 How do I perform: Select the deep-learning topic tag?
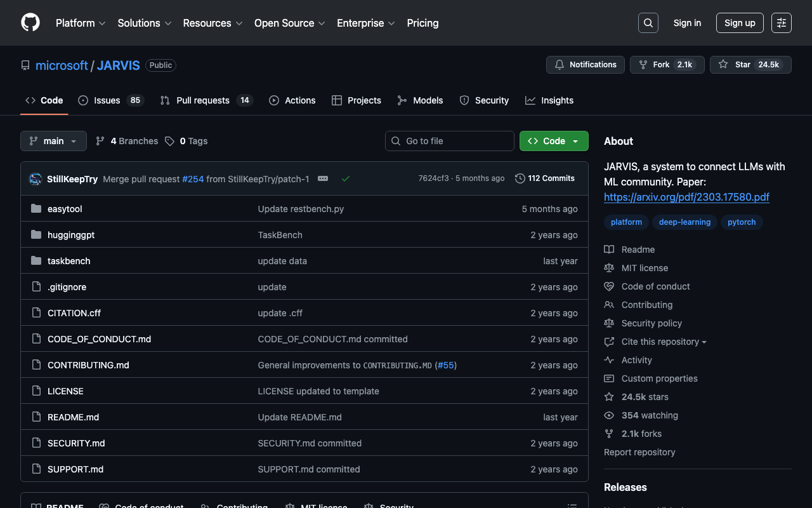click(684, 222)
